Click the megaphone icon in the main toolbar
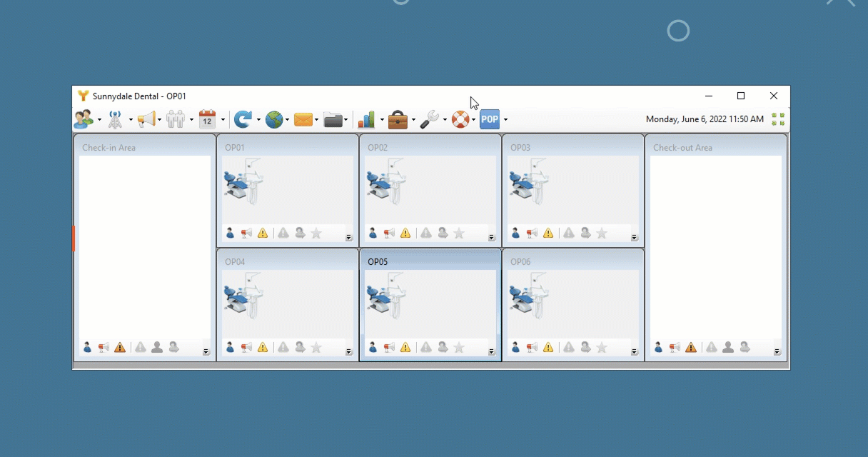Screen dimensions: 868x457 coord(146,119)
